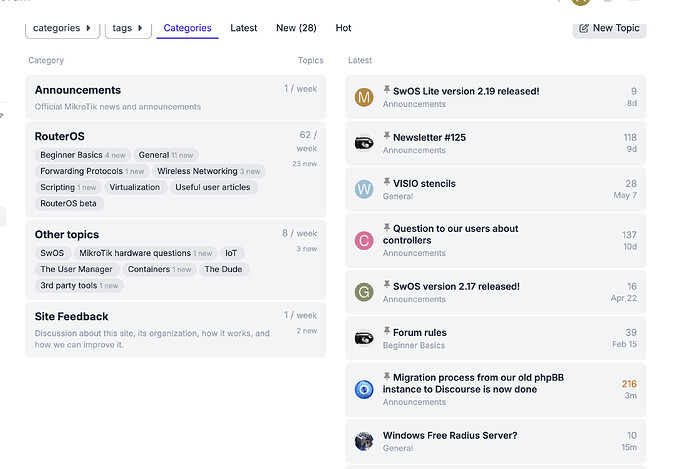
Task: Open topic Newsletter #125
Action: coord(429,138)
